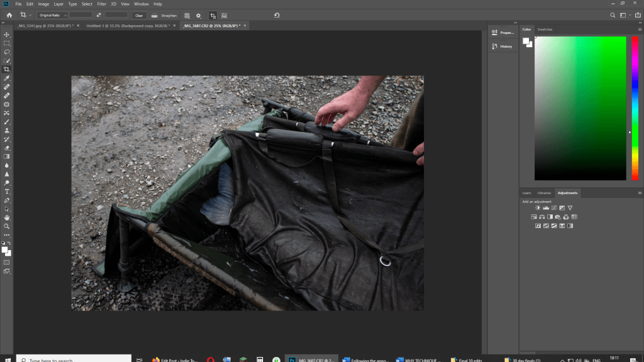Image resolution: width=644 pixels, height=362 pixels.
Task: Open the Original Ratio preset dropdown
Action: 52,15
